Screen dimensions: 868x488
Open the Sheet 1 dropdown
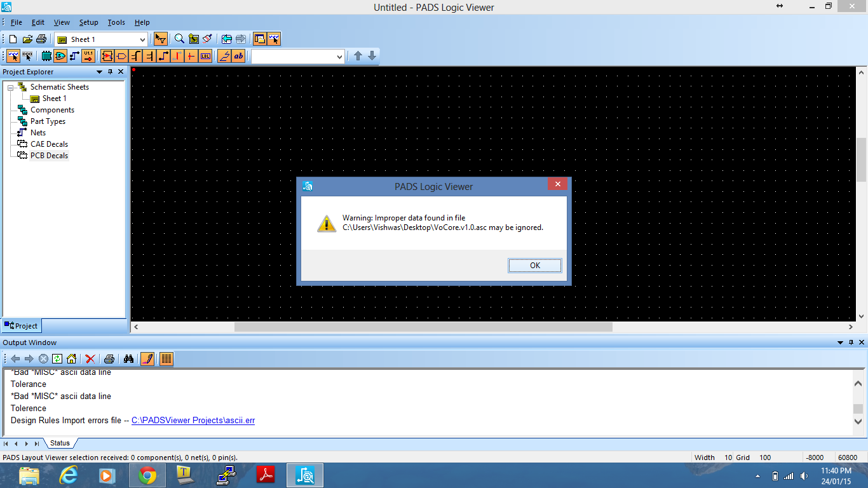point(101,39)
